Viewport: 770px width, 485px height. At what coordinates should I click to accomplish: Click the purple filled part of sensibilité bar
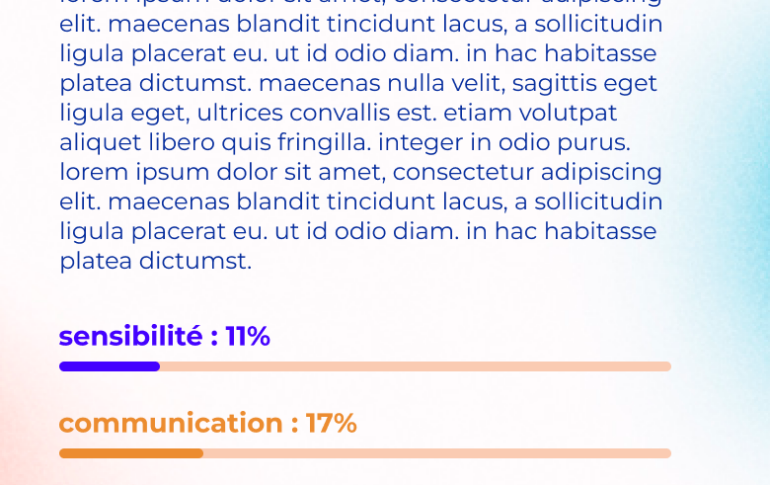(x=110, y=366)
